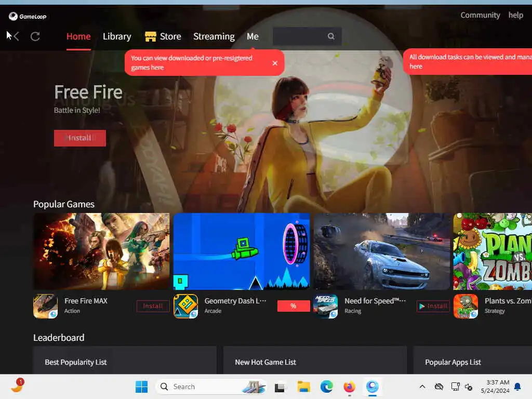Click the search magnifier icon
Image resolution: width=532 pixels, height=399 pixels.
(331, 36)
